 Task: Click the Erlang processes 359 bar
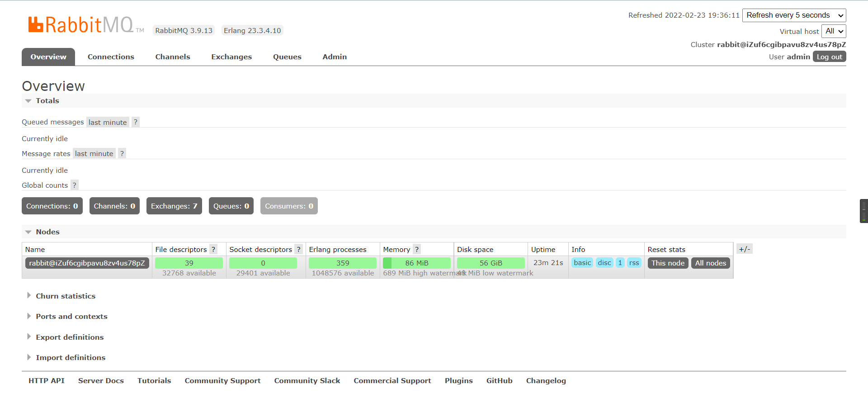pos(343,263)
